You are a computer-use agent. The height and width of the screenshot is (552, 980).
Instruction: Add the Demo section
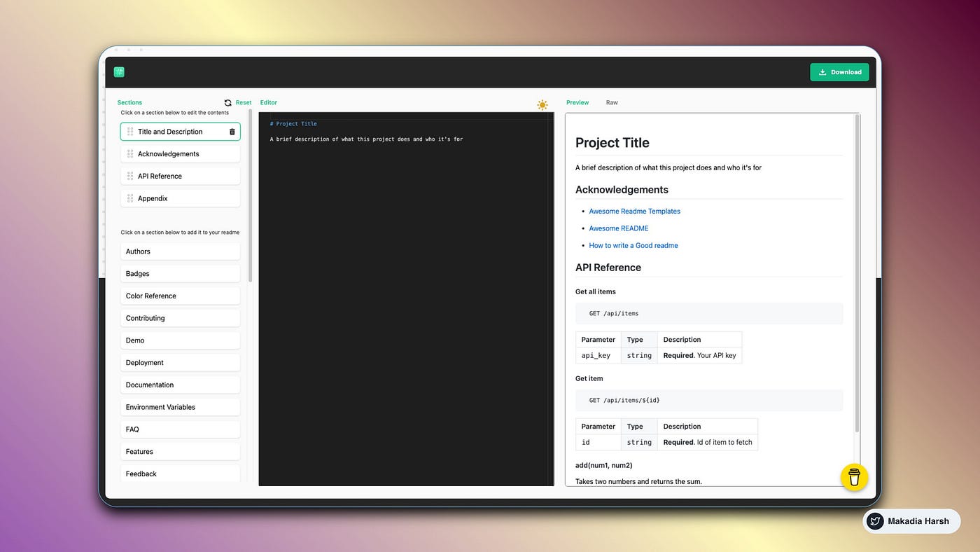(181, 340)
